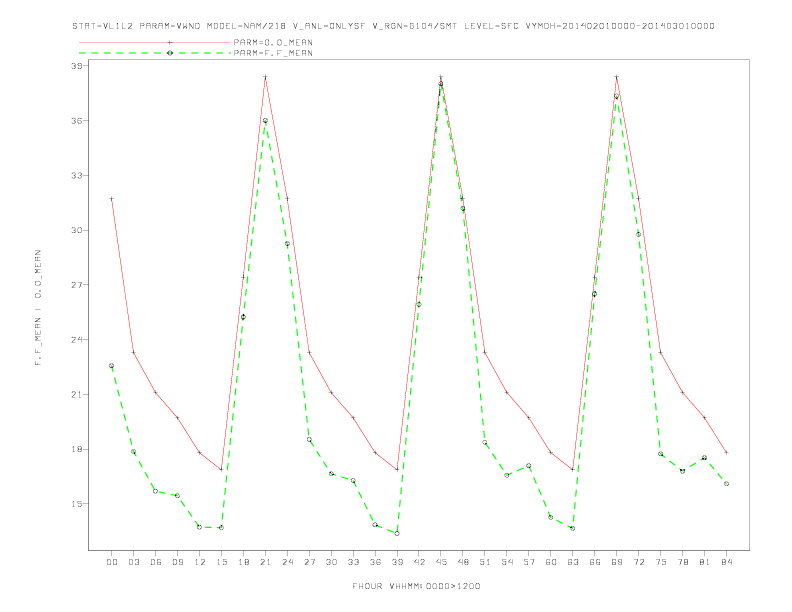Click x-axis forecast hour label 21
The height and width of the screenshot is (612, 792).
[x=265, y=562]
